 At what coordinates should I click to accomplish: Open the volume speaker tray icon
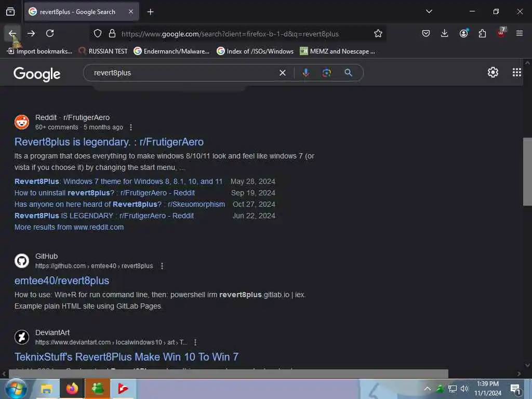tap(464, 389)
